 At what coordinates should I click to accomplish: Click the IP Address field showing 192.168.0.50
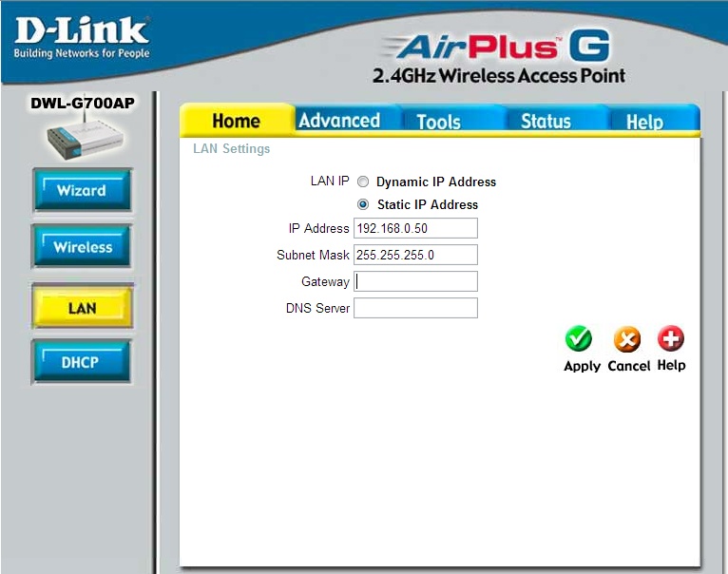tap(415, 228)
